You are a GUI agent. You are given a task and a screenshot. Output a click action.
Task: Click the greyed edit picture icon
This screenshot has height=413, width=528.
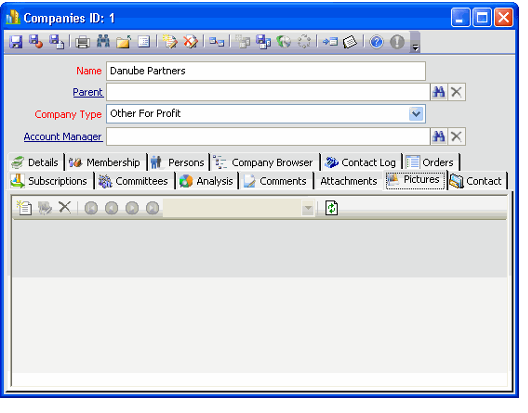(45, 208)
